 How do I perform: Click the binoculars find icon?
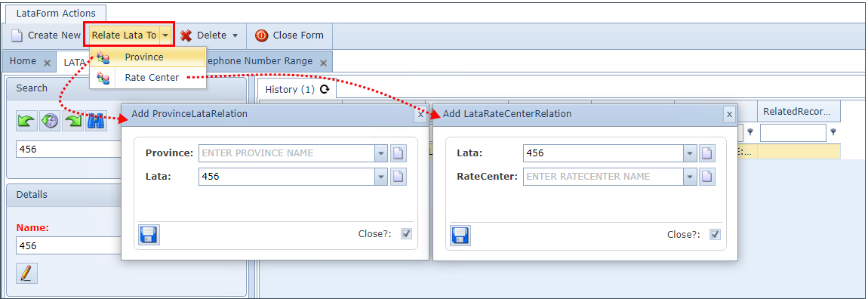[96, 122]
